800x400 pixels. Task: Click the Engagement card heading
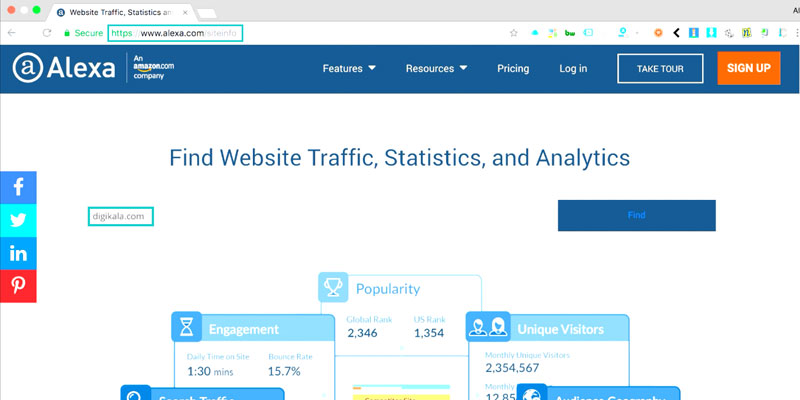click(x=244, y=330)
